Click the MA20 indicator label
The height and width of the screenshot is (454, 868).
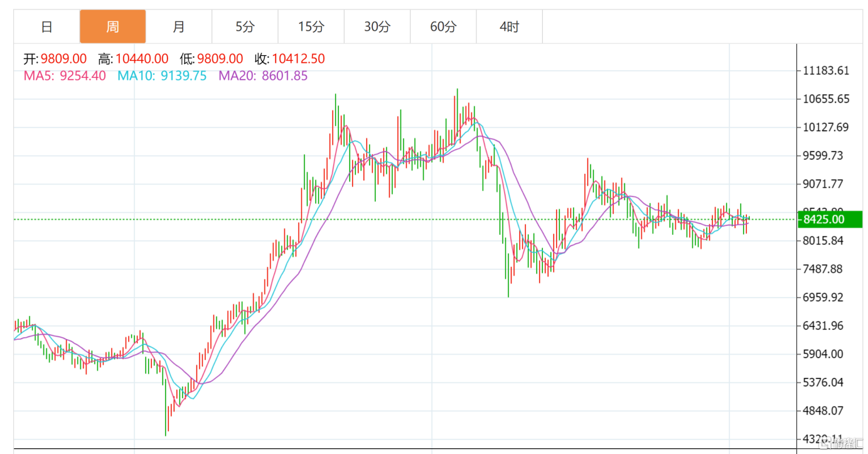tap(263, 76)
